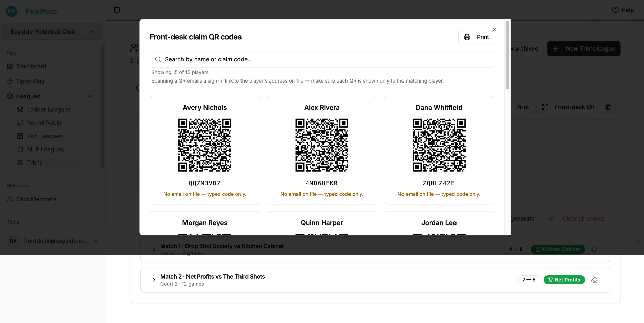Expand Match 2 Net Profits row

tap(154, 280)
